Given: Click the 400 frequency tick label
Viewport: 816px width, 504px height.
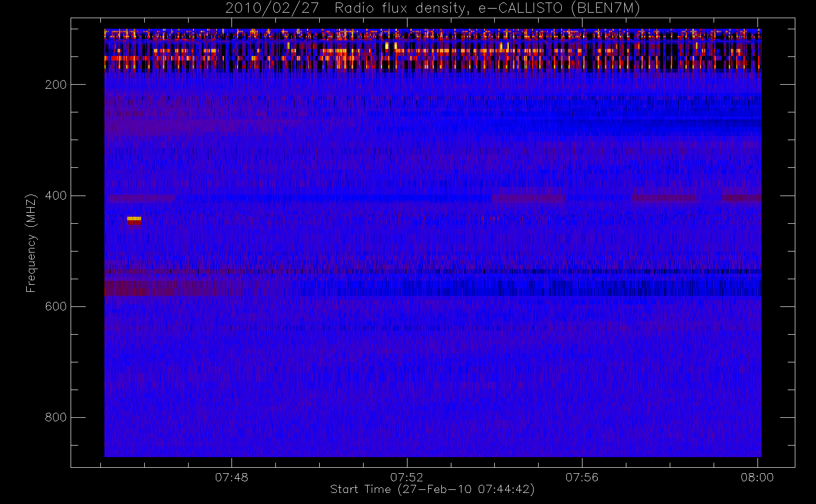Looking at the screenshot, I should coord(55,196).
